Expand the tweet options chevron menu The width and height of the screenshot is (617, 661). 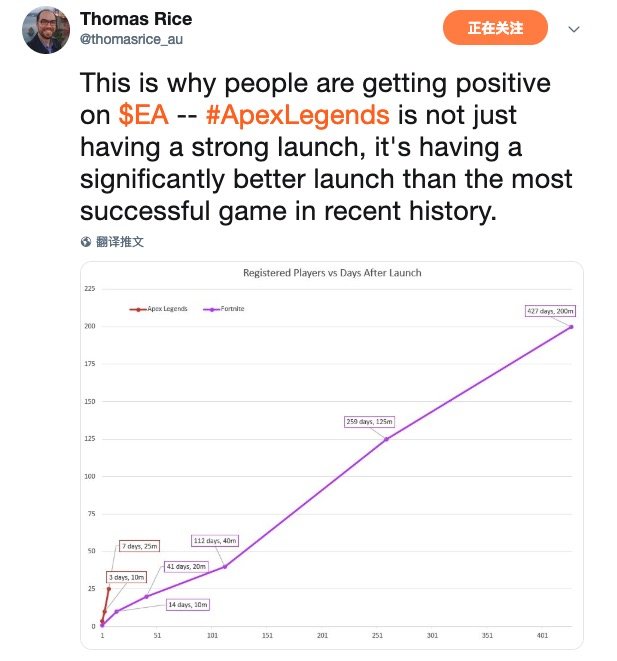(x=574, y=29)
